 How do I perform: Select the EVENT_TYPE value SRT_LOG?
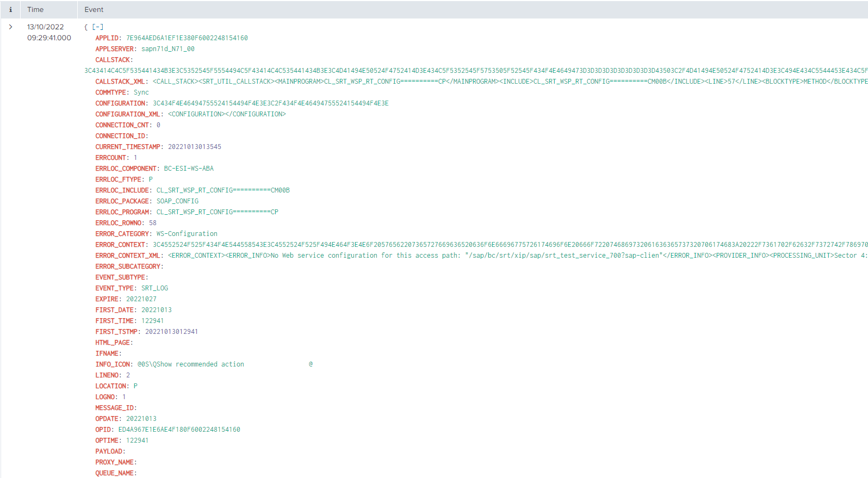pyautogui.click(x=154, y=288)
